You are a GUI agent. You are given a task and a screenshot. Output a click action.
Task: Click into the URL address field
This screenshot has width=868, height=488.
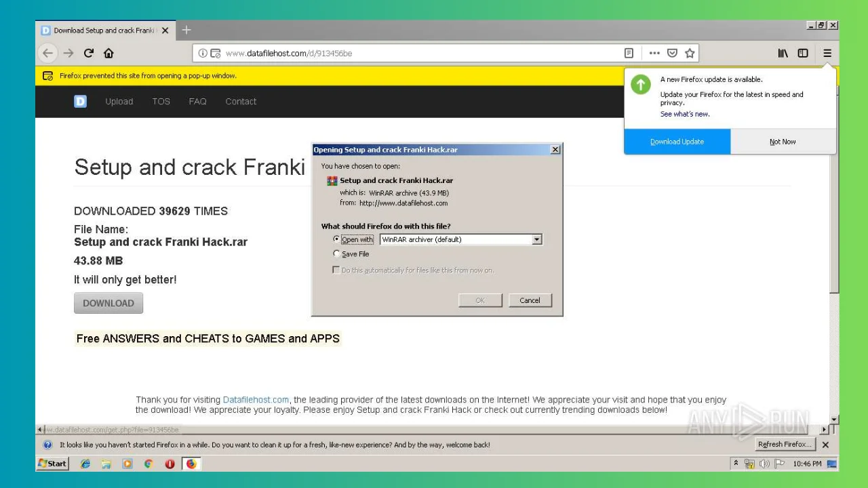[420, 53]
